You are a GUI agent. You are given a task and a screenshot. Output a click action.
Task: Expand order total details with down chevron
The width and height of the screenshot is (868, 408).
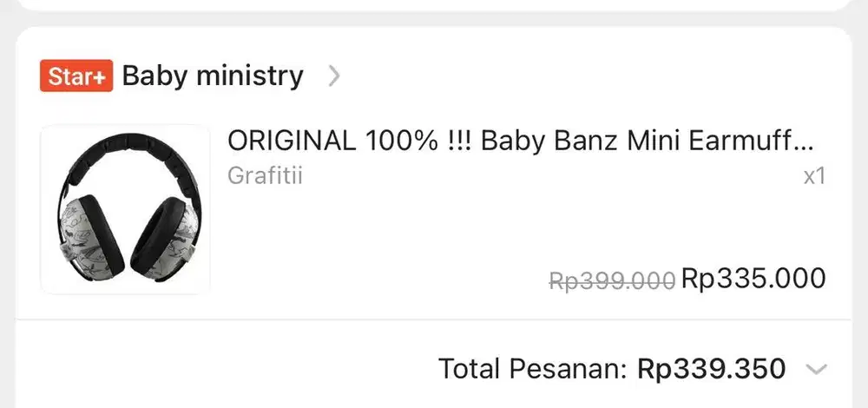click(816, 370)
